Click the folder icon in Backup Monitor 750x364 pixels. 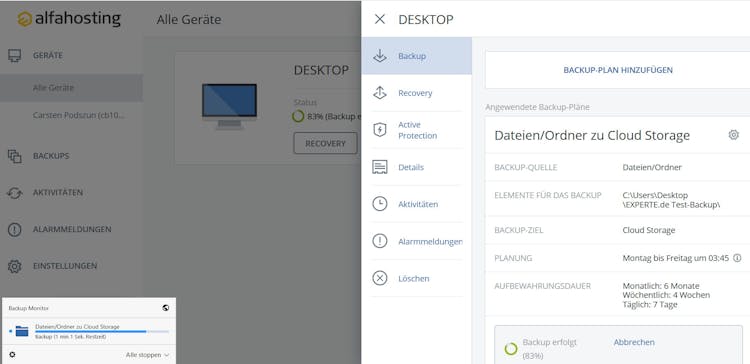22,331
